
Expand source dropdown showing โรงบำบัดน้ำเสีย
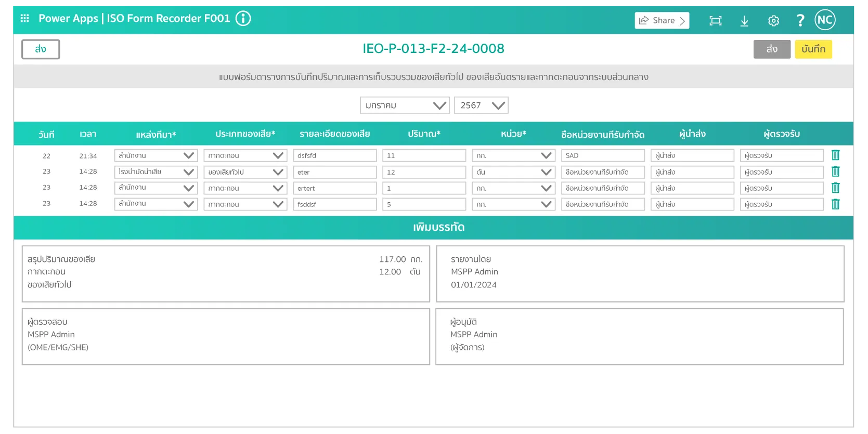coord(156,172)
